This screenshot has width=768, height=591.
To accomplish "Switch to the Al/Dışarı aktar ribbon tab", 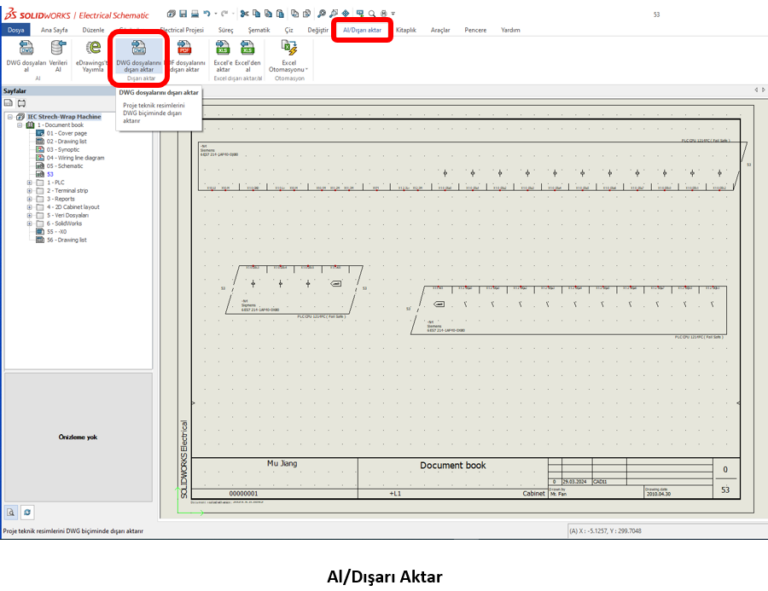I will tap(361, 31).
